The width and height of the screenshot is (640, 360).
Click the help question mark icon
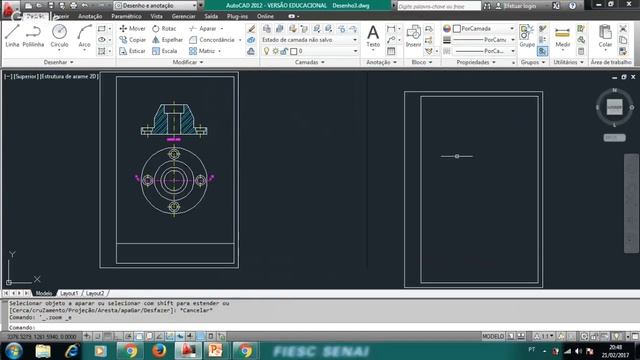coord(572,6)
